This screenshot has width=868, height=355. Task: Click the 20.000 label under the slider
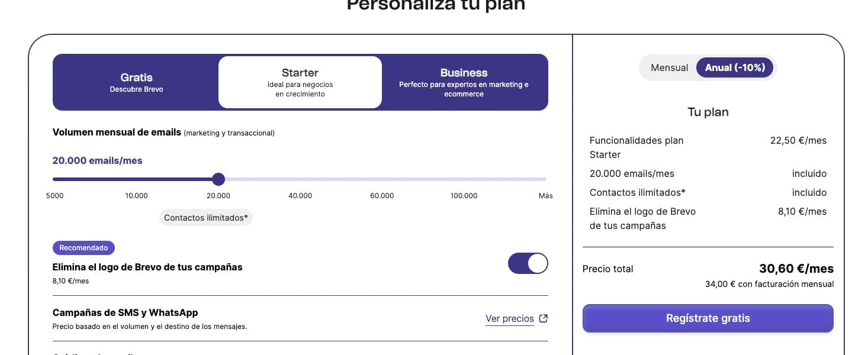[218, 196]
